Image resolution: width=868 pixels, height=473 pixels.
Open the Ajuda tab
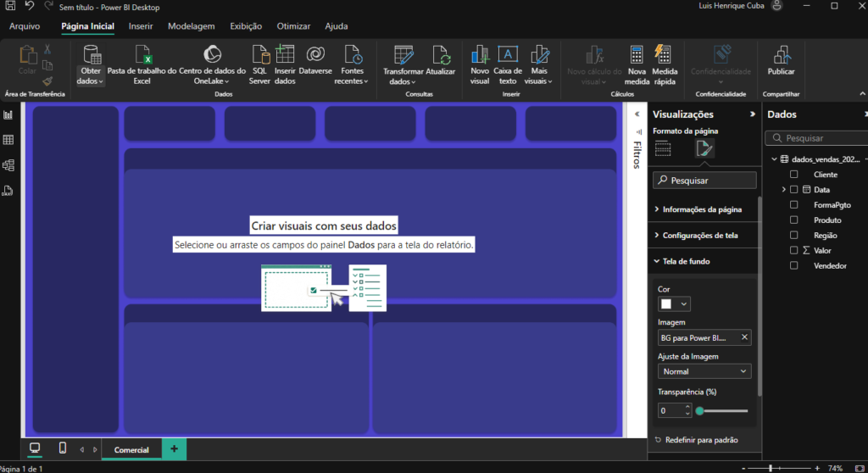[336, 26]
